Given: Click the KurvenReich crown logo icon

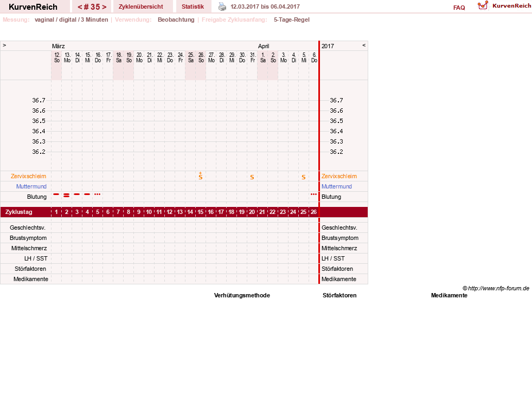Looking at the screenshot, I should [x=483, y=5].
